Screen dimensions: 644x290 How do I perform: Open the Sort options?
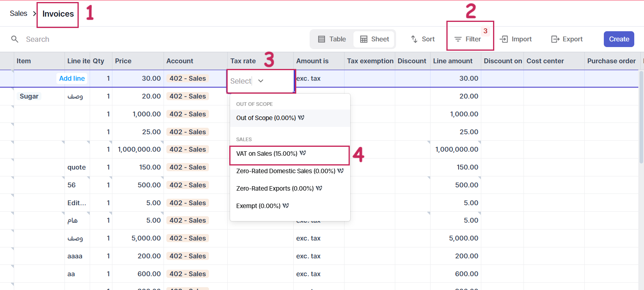[423, 39]
